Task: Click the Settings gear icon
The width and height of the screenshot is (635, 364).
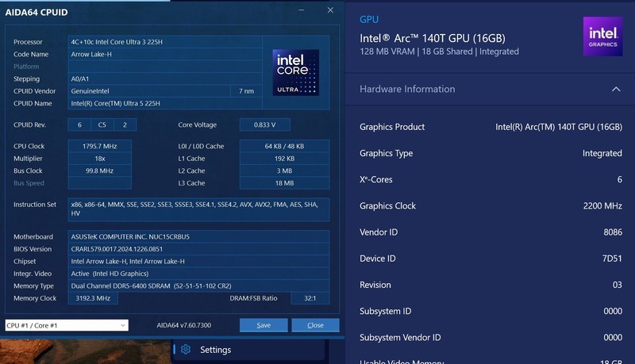Action: pos(186,350)
